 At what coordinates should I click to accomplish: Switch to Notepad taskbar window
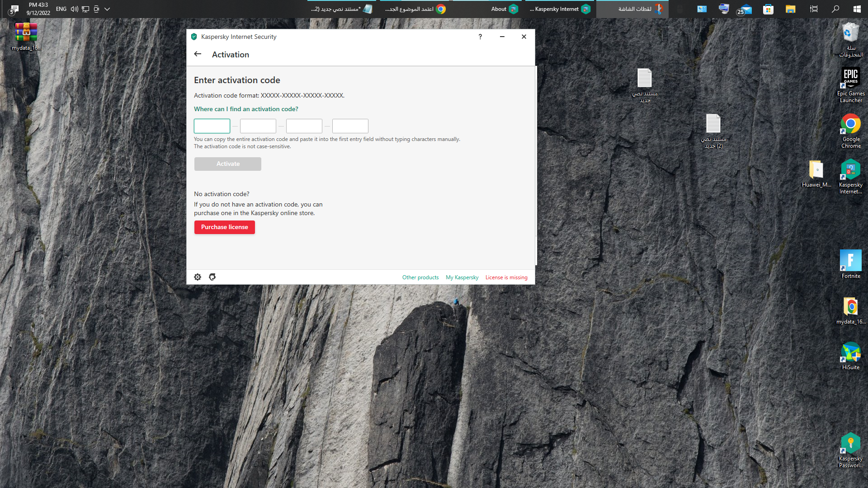(342, 9)
